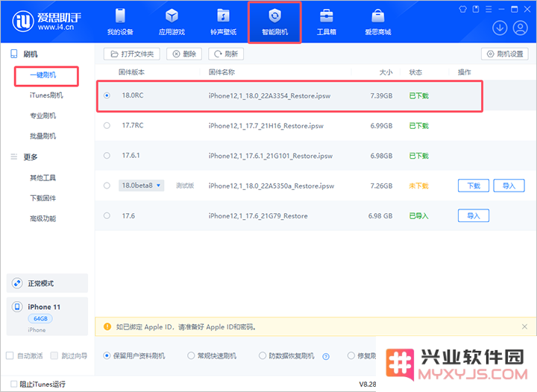Expand the 18.0beta8 version dropdown
This screenshot has height=392, width=537.
click(x=141, y=186)
